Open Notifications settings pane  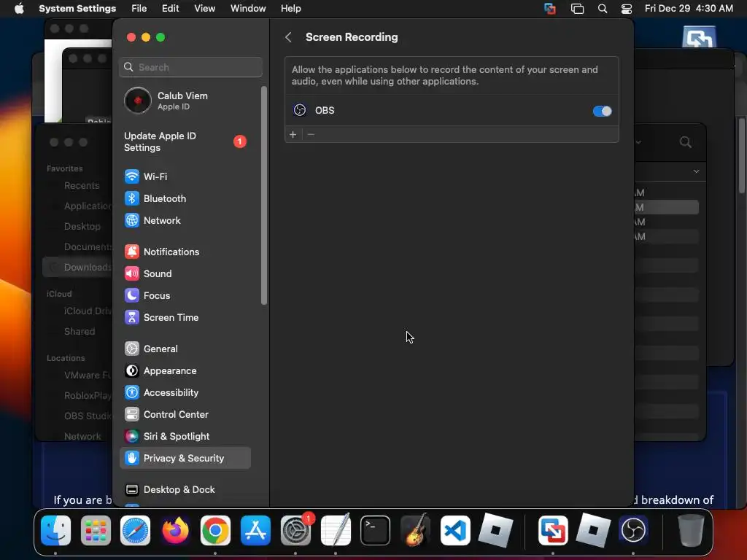[186, 252]
